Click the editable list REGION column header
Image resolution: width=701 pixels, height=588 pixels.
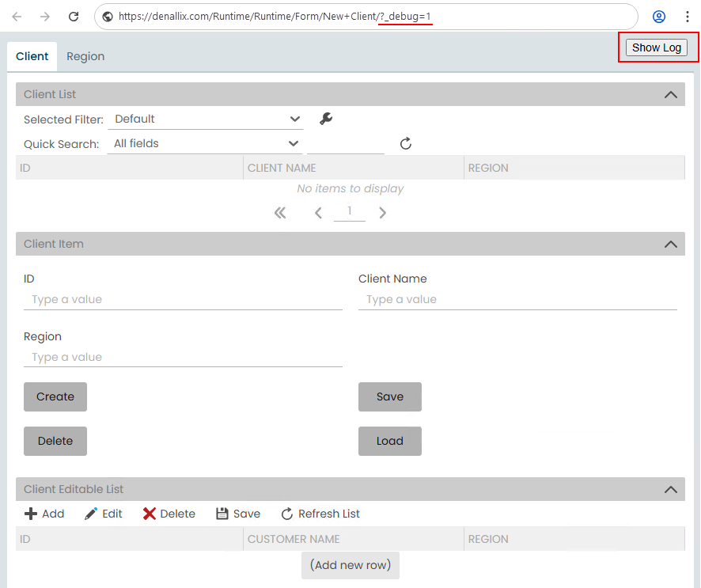pyautogui.click(x=574, y=539)
